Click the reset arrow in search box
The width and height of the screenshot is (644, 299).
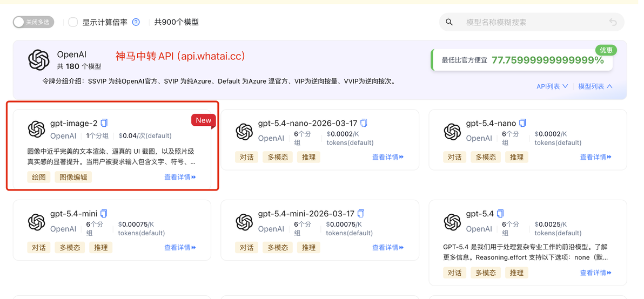pos(613,22)
